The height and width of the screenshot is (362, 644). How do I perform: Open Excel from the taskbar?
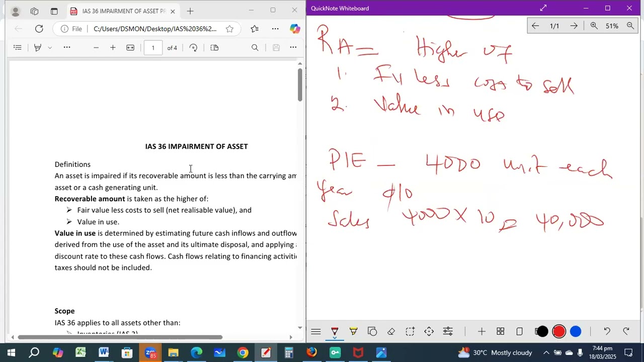(x=80, y=352)
